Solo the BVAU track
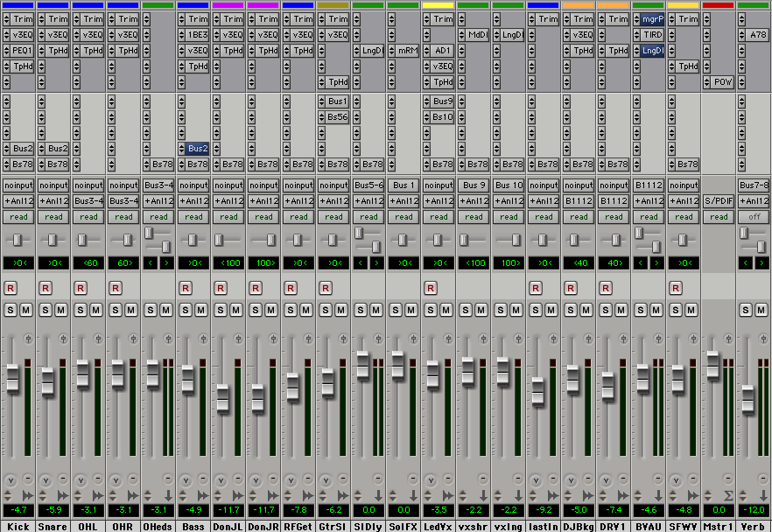The width and height of the screenshot is (772, 532). point(641,310)
